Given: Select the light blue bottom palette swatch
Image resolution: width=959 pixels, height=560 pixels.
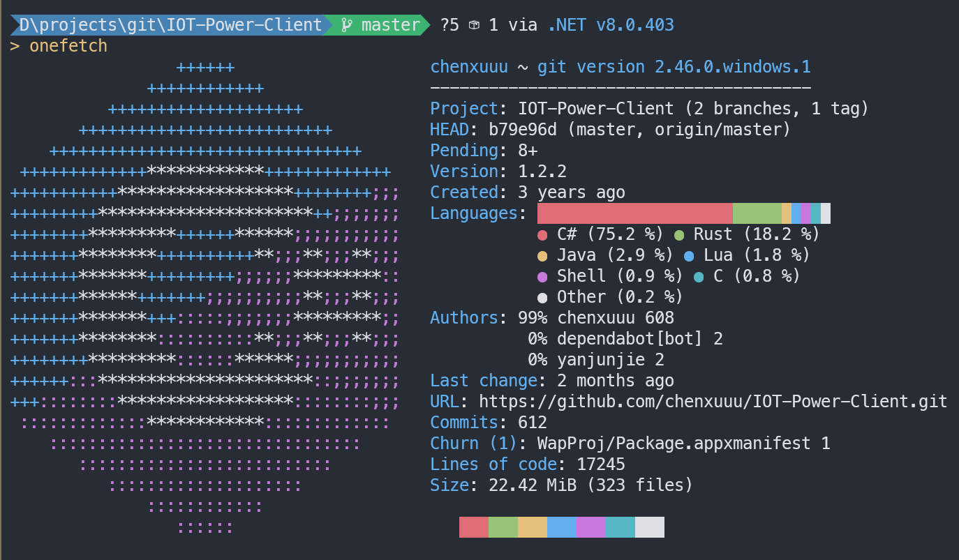Looking at the screenshot, I should click(562, 527).
